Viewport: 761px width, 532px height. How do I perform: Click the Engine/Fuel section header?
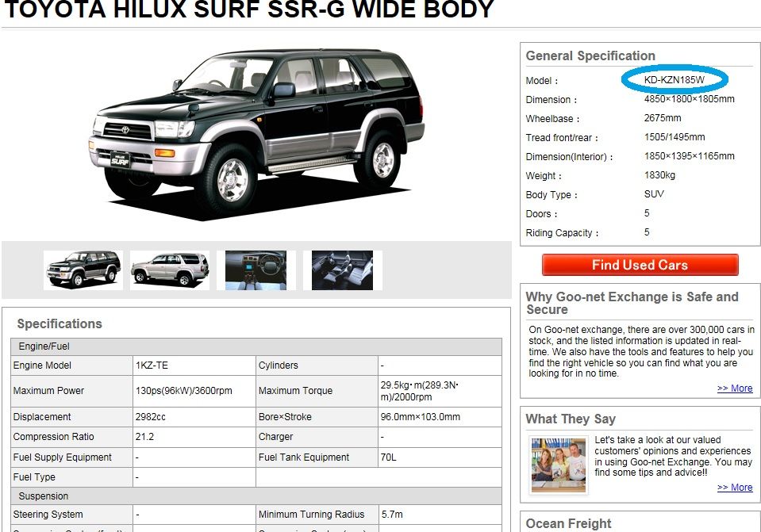pos(256,346)
